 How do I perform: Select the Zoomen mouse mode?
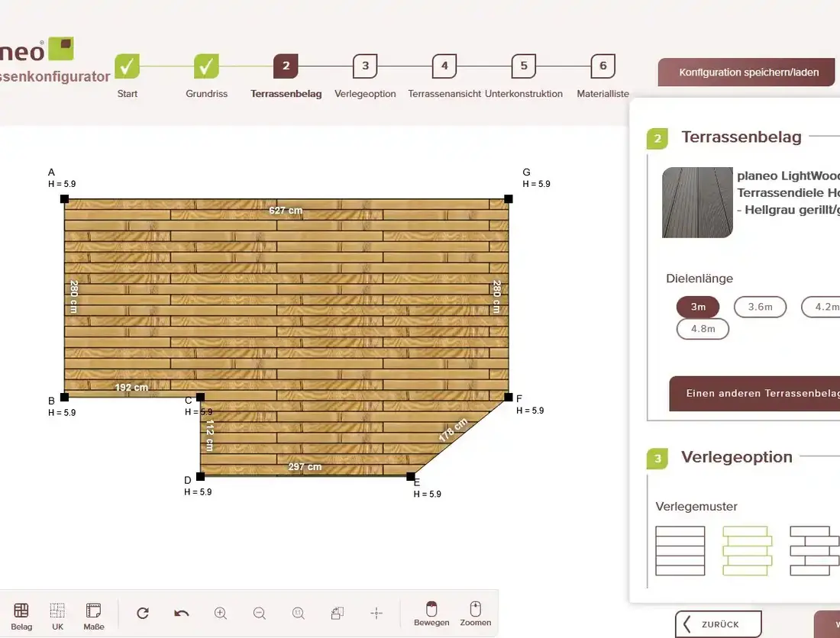475,611
